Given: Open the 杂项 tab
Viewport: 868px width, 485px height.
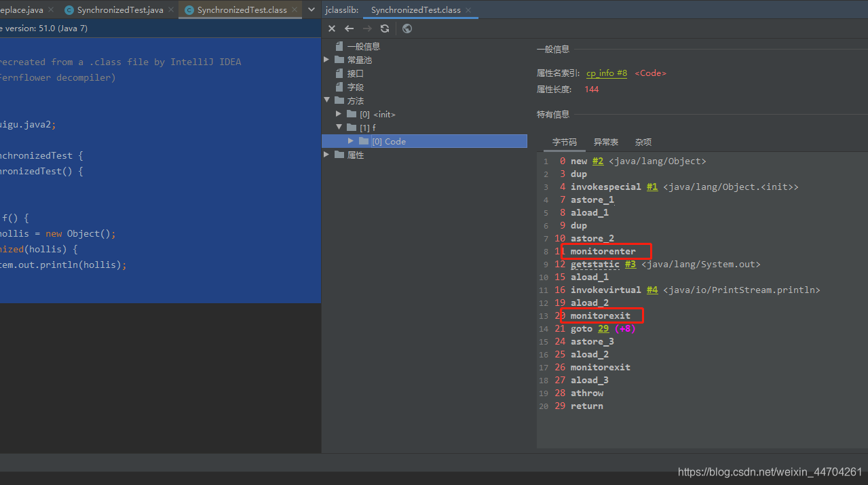Looking at the screenshot, I should click(643, 142).
